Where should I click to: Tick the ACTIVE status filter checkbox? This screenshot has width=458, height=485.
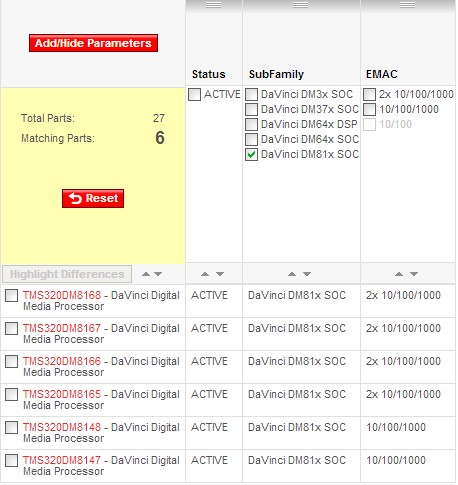pos(194,94)
